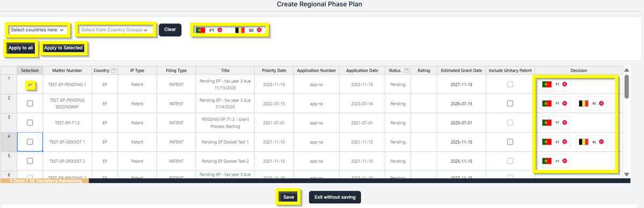This screenshot has width=644, height=208.
Task: Open the 'Select countries here' dropdown
Action: tap(38, 30)
